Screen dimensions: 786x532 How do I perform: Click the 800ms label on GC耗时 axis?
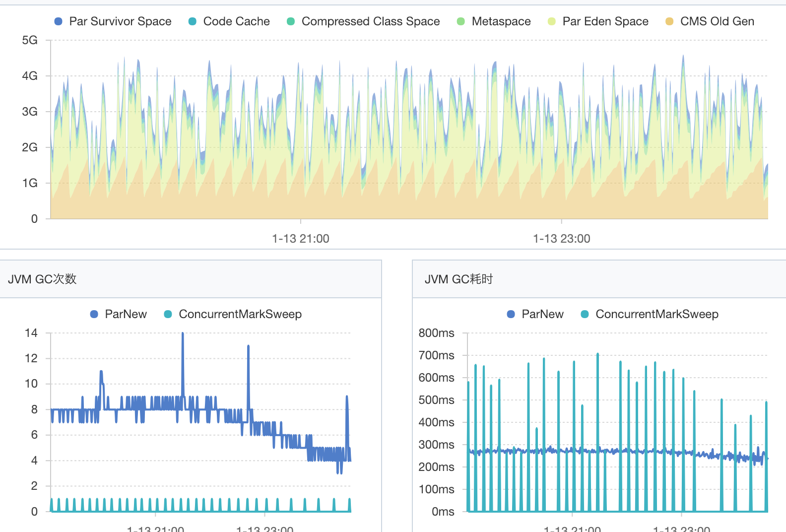point(436,333)
